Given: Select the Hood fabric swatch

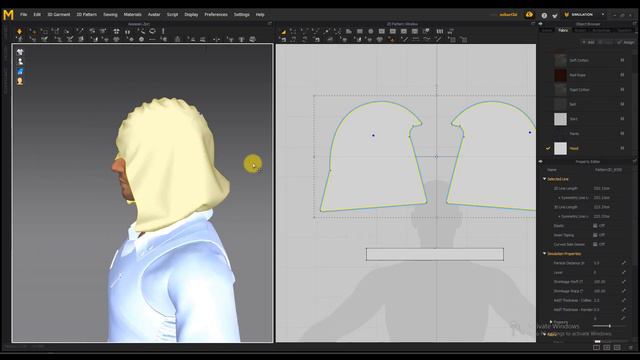Looking at the screenshot, I should point(560,148).
